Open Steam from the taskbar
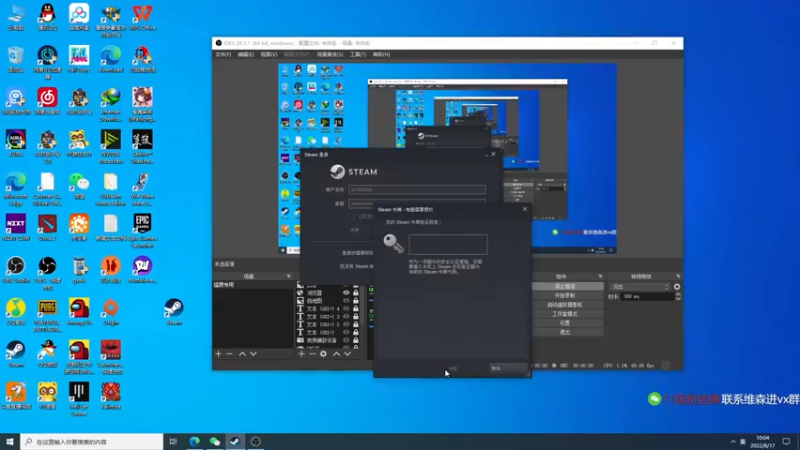This screenshot has height=450, width=800. tap(235, 441)
